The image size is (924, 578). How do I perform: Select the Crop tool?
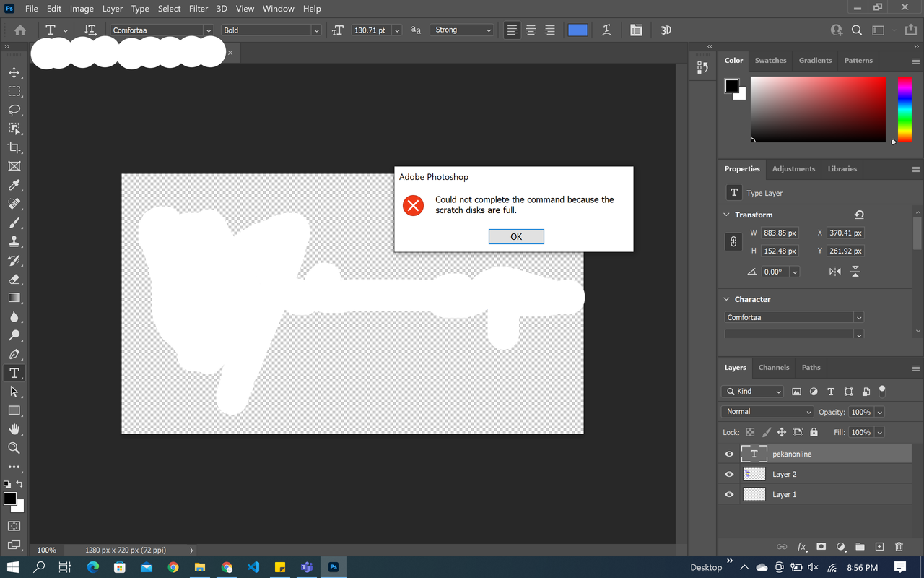[x=14, y=147]
